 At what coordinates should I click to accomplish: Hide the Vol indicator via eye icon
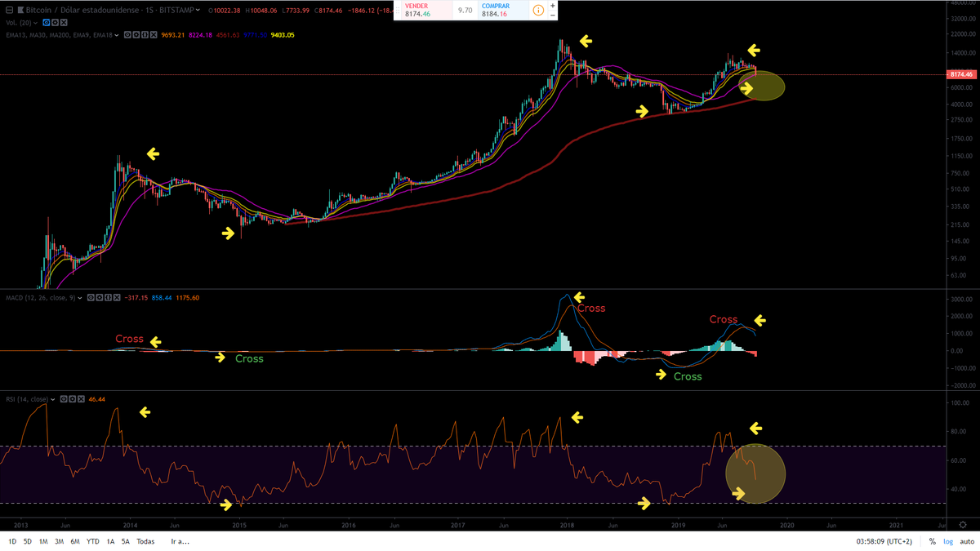(46, 23)
